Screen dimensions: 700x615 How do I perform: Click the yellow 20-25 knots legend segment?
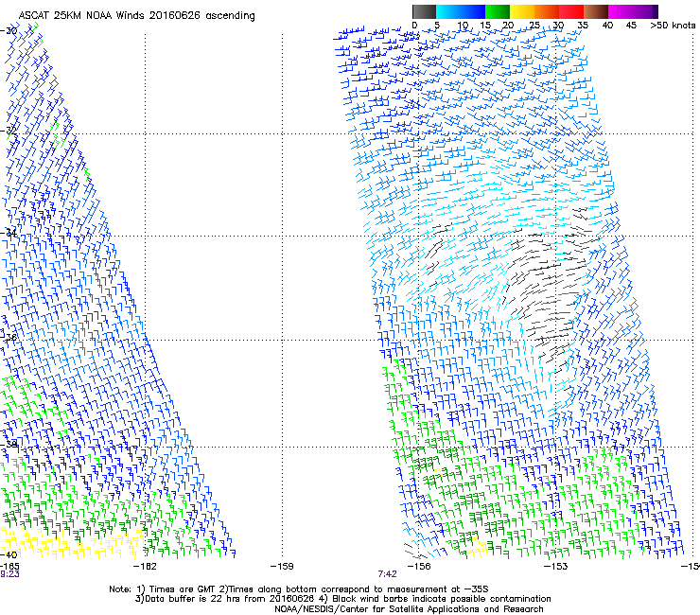(522, 12)
